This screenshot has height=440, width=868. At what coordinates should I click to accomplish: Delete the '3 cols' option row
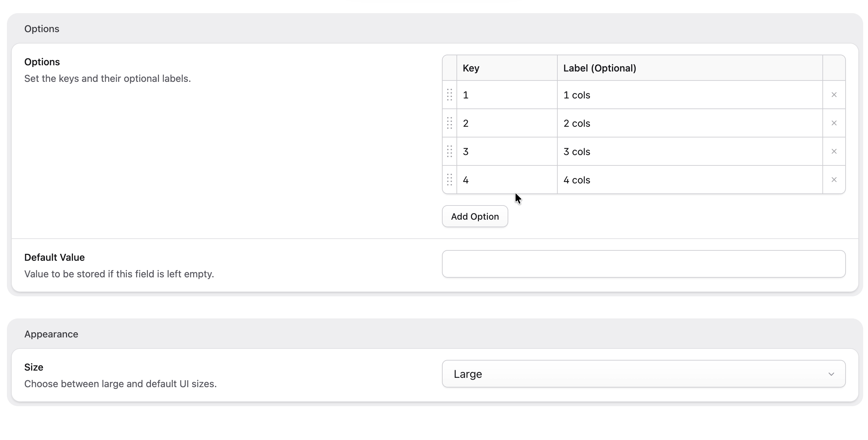(x=834, y=151)
